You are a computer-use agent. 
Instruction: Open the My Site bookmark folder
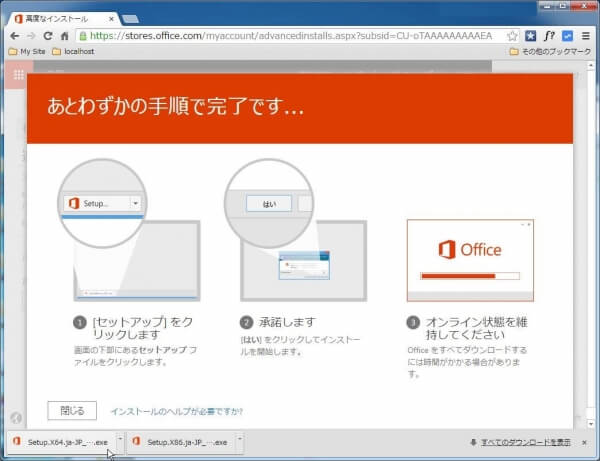[27, 51]
